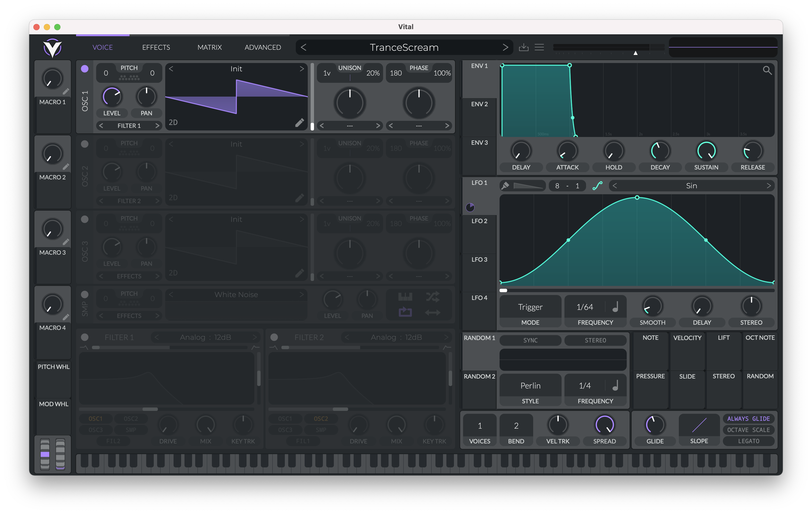This screenshot has width=812, height=514.
Task: Click OSC2 input button on Filter 2
Action: 321,419
